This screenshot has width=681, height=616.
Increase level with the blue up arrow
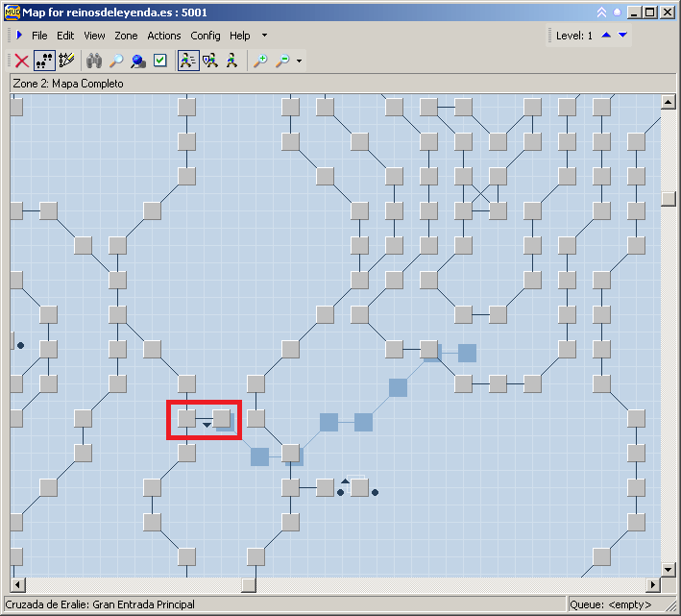pyautogui.click(x=606, y=36)
